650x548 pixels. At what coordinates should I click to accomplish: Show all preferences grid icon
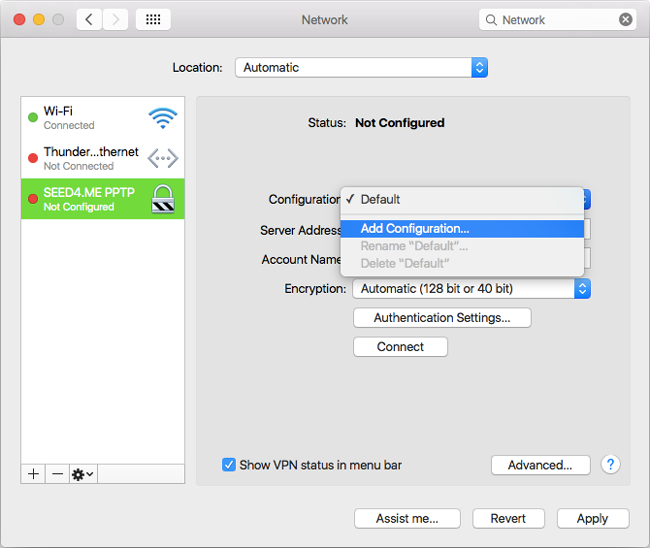(x=152, y=19)
